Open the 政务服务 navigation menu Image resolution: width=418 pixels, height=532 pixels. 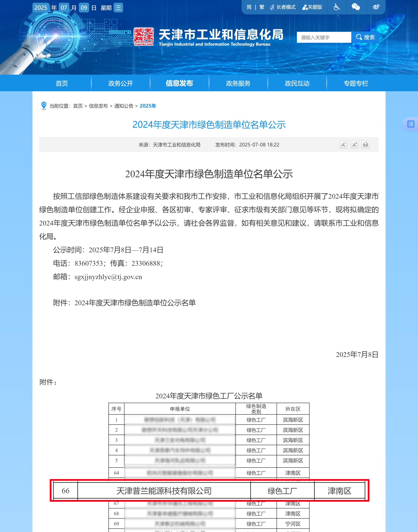coord(238,83)
